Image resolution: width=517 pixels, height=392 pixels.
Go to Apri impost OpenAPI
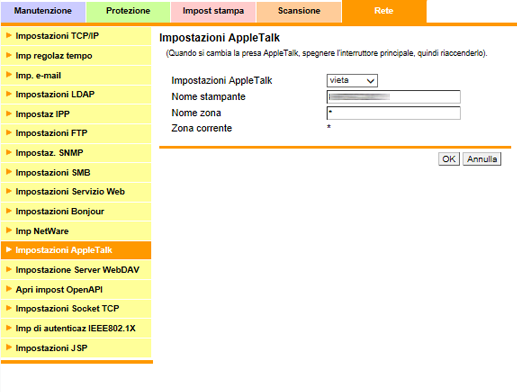coord(76,289)
